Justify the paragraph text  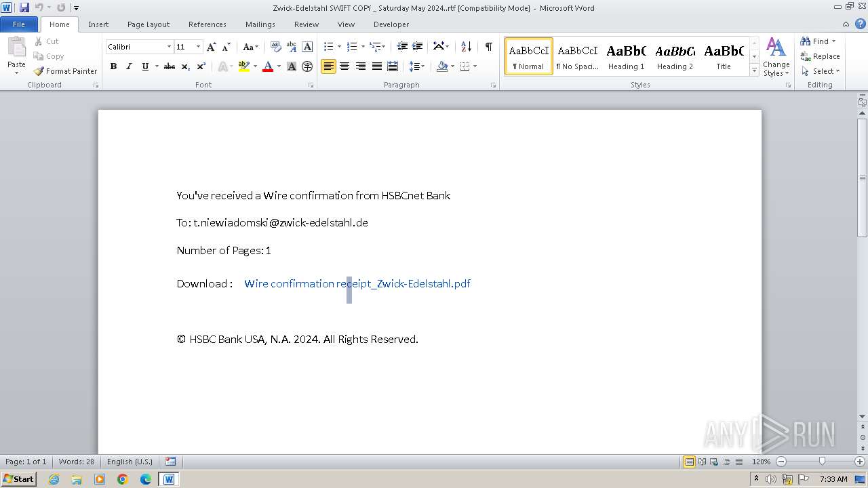(377, 66)
